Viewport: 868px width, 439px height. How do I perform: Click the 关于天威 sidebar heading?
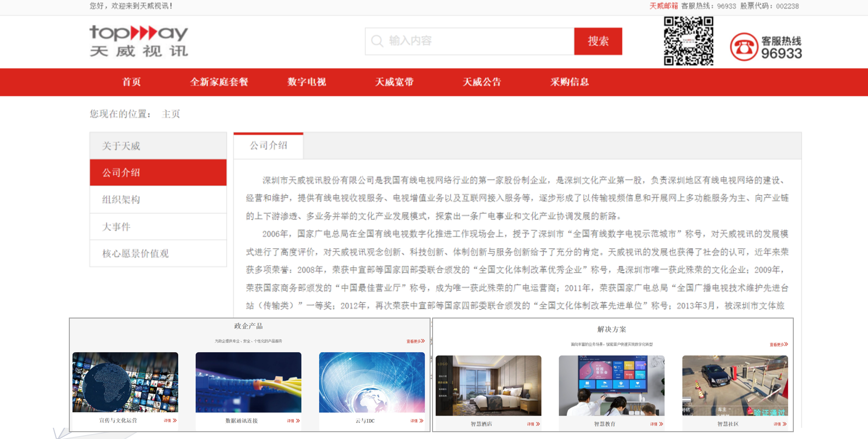tap(158, 146)
